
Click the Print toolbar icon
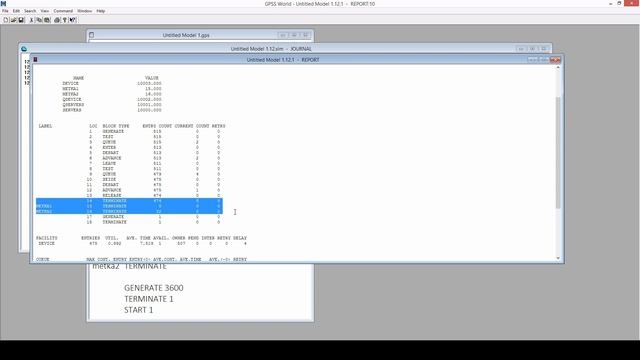click(x=57, y=20)
